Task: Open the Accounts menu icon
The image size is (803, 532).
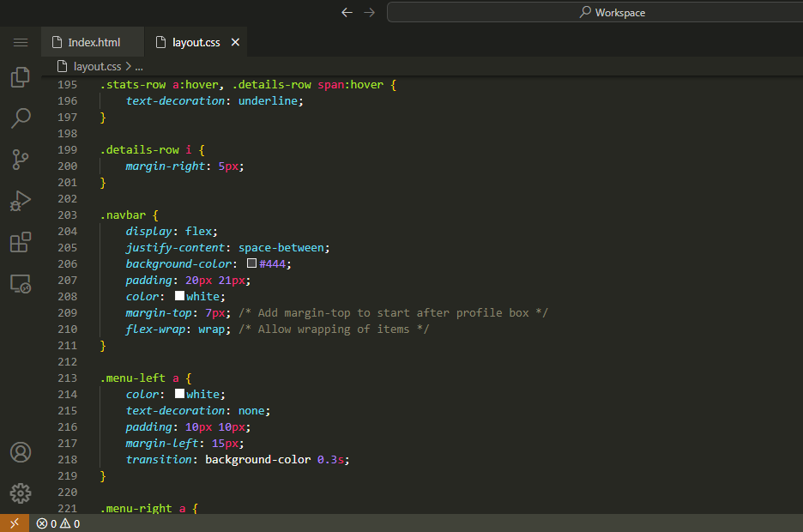Action: [21, 452]
